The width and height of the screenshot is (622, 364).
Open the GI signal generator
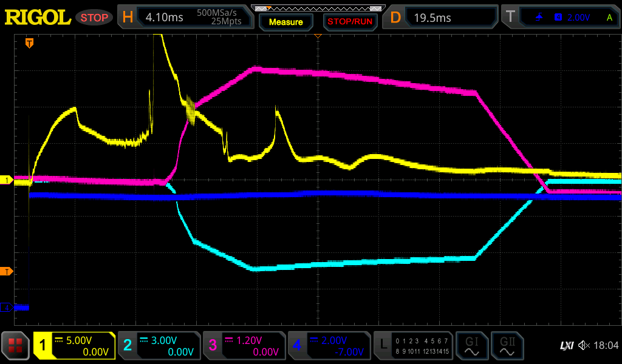pyautogui.click(x=471, y=346)
